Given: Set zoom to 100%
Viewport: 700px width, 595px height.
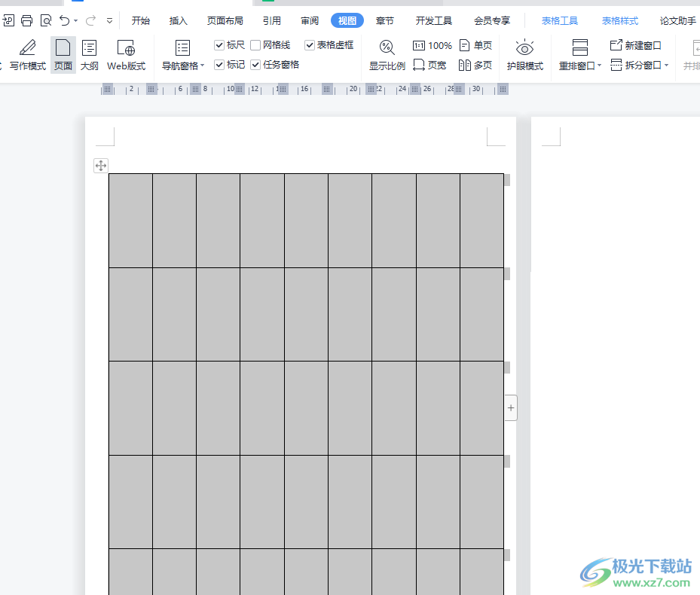Looking at the screenshot, I should (x=433, y=45).
